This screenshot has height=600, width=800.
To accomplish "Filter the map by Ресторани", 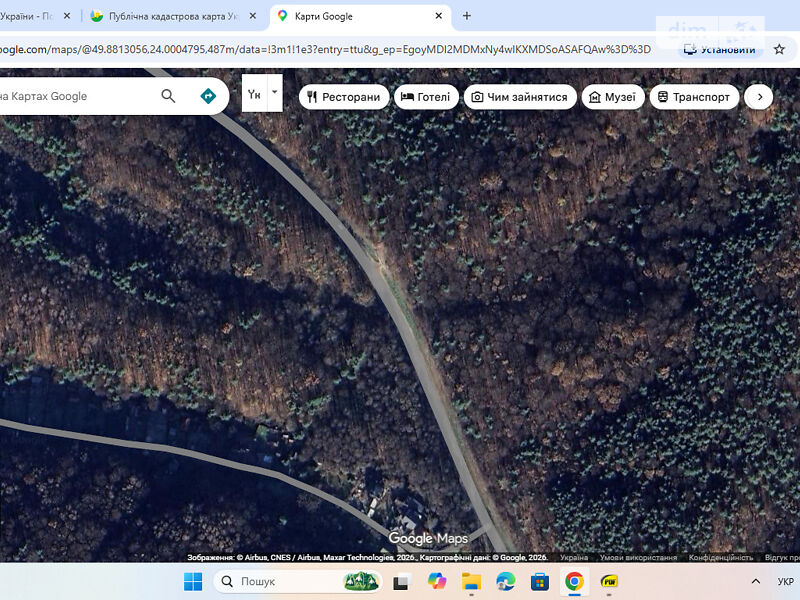I will pyautogui.click(x=343, y=97).
